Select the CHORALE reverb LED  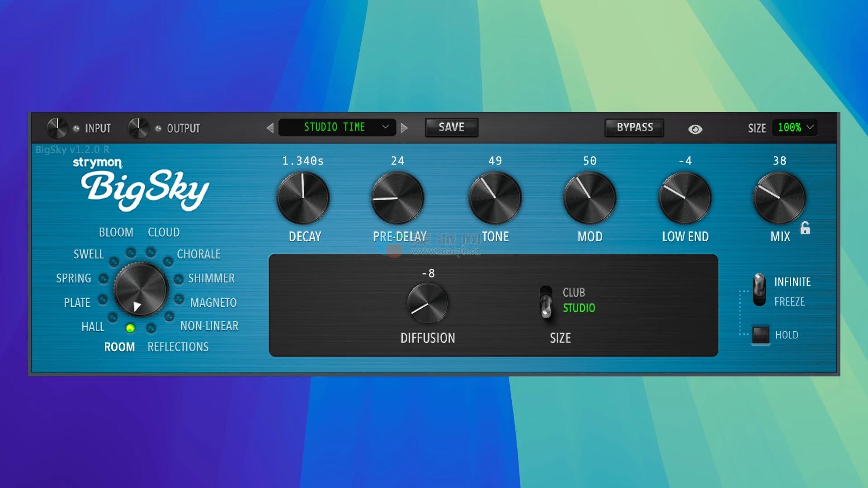168,262
